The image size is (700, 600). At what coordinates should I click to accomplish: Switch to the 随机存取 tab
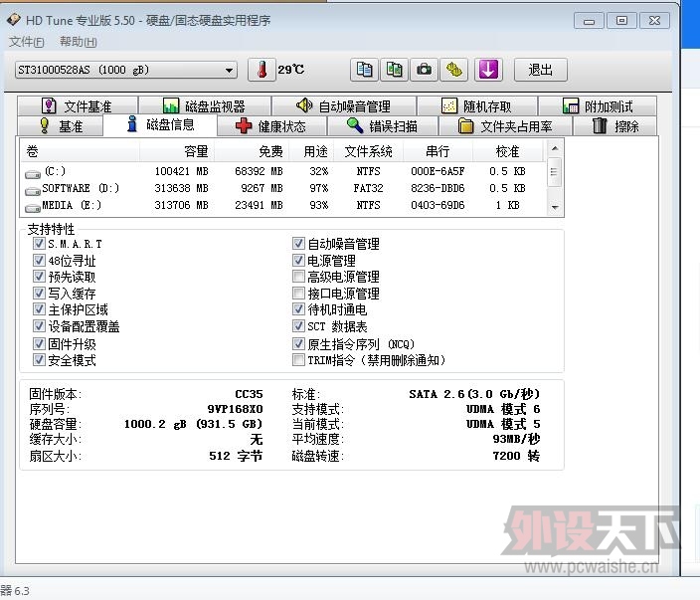[x=477, y=106]
